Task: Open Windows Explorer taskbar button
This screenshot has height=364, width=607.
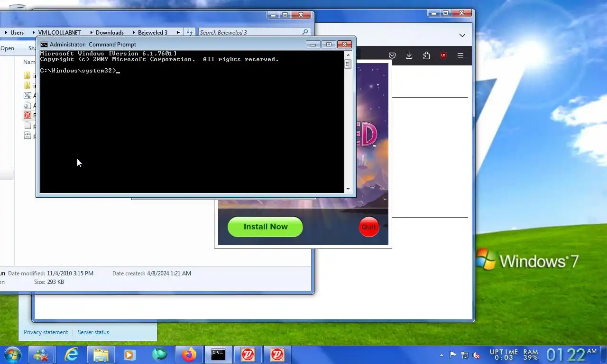Action: (x=101, y=355)
